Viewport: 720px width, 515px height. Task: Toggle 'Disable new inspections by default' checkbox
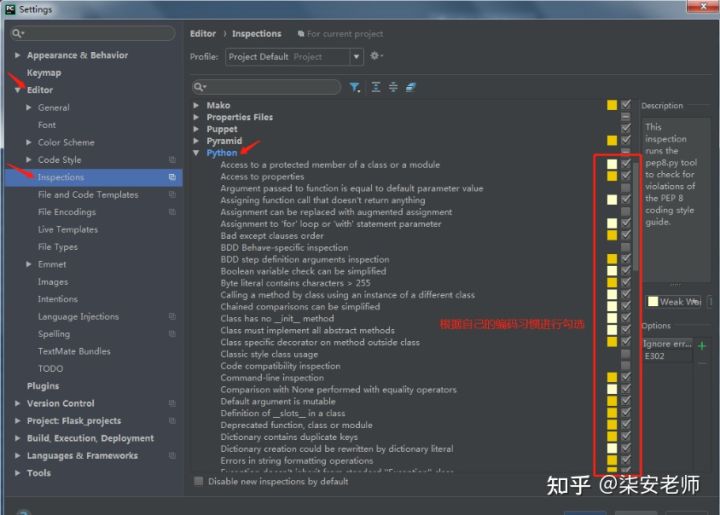(198, 481)
